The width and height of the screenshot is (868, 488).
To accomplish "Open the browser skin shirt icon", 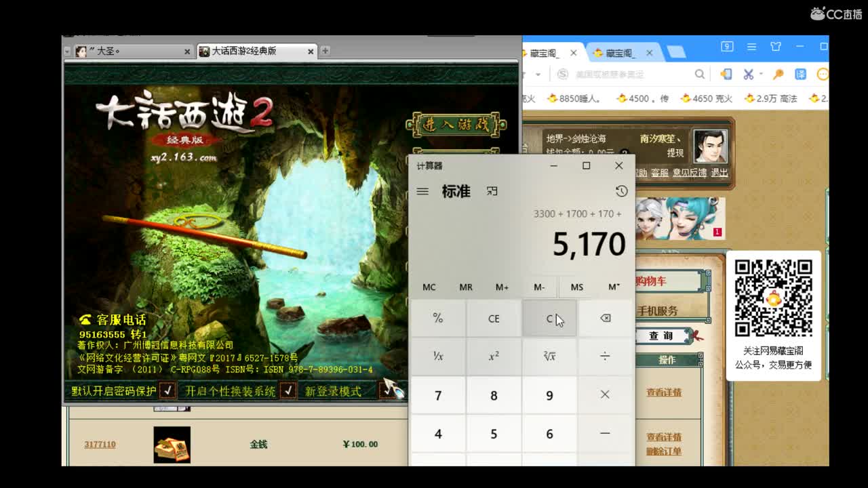I will [x=776, y=47].
